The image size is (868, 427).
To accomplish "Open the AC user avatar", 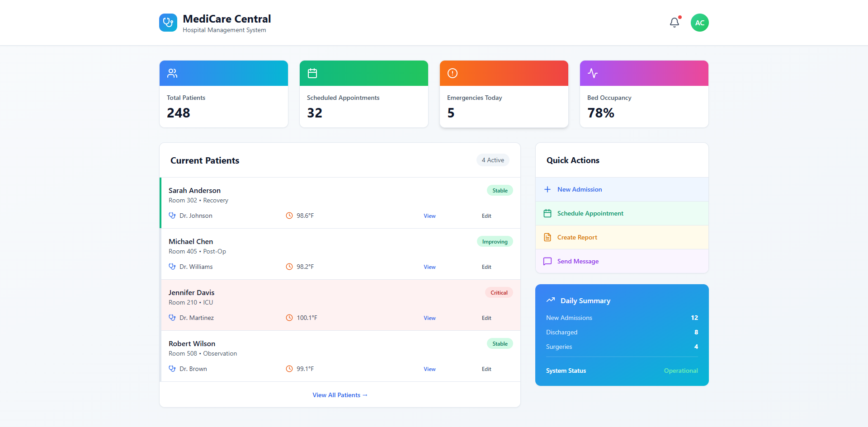I will coord(699,23).
